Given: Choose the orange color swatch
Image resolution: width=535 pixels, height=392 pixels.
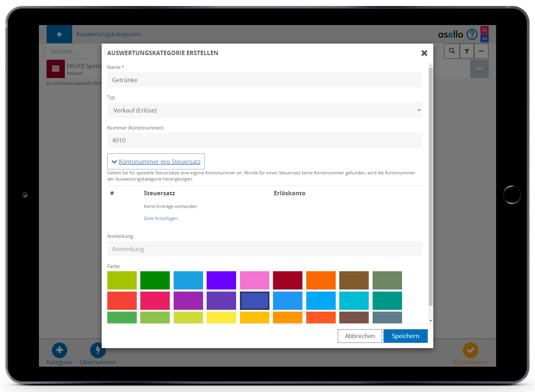Looking at the screenshot, I should 321,280.
